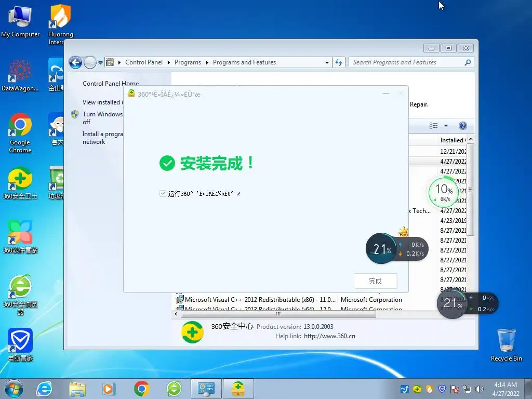Viewport: 532px width, 399px height.
Task: Switch to 360 installer taskbar button
Action: click(238, 389)
